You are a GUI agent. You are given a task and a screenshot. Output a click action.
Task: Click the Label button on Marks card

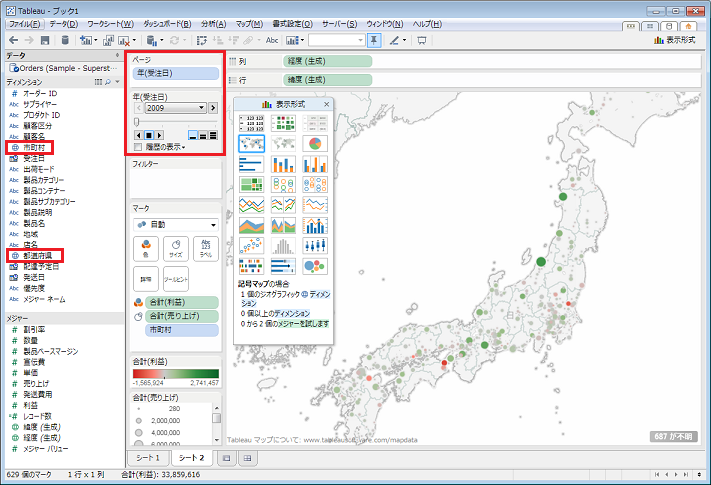point(206,249)
